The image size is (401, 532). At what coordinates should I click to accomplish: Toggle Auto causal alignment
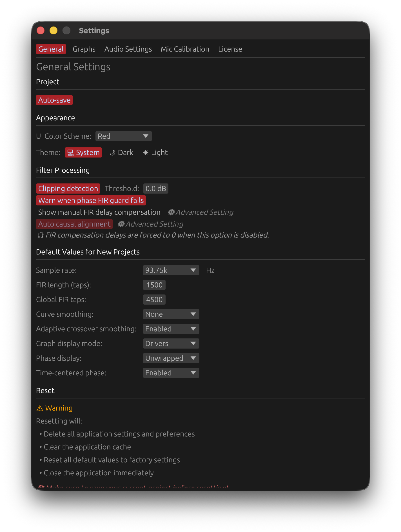tap(74, 224)
